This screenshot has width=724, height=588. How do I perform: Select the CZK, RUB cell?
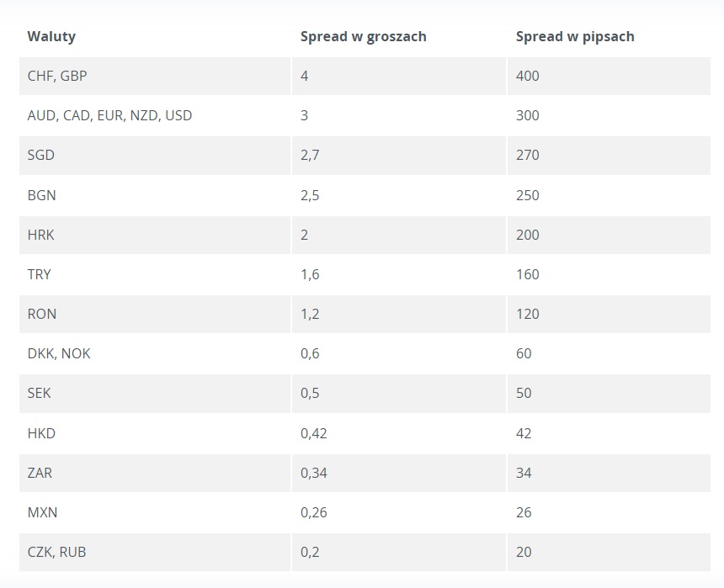point(56,552)
